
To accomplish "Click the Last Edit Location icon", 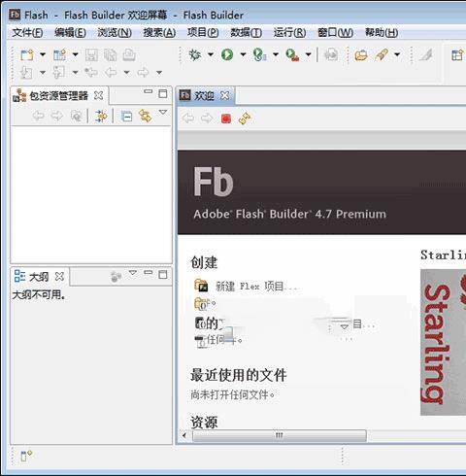I will click(x=91, y=72).
